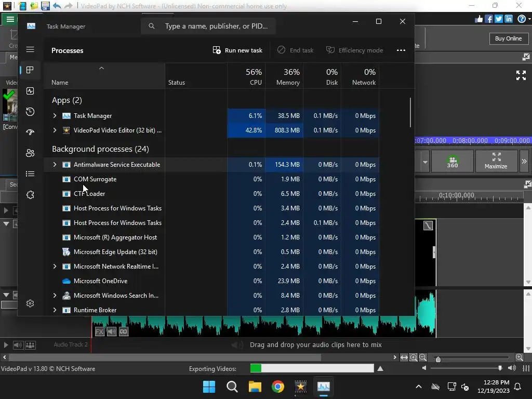Click the speaker icon on the audio clip
This screenshot has width=532, height=399.
pos(112,331)
